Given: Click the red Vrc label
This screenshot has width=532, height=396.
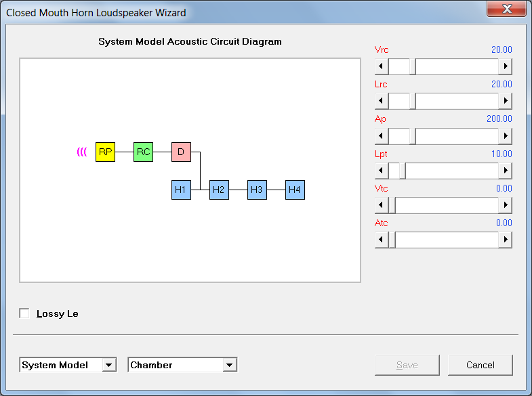Looking at the screenshot, I should (382, 49).
